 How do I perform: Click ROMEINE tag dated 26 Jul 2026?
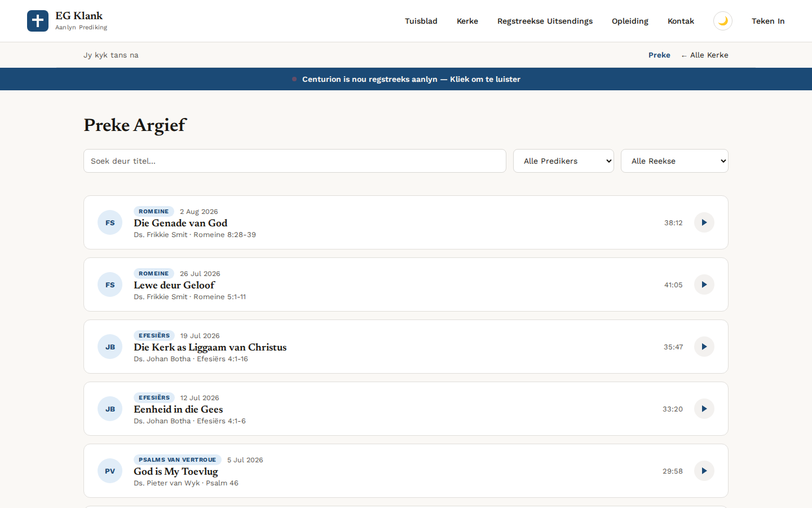(154, 273)
